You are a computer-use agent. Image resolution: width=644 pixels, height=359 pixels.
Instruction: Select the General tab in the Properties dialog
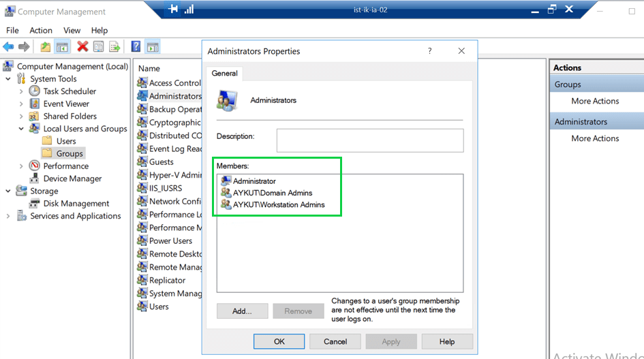(224, 74)
